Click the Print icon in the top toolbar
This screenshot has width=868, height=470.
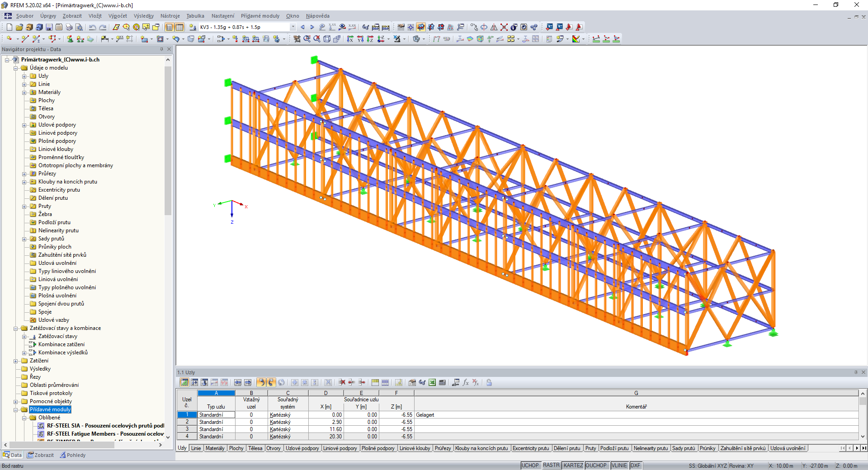69,27
